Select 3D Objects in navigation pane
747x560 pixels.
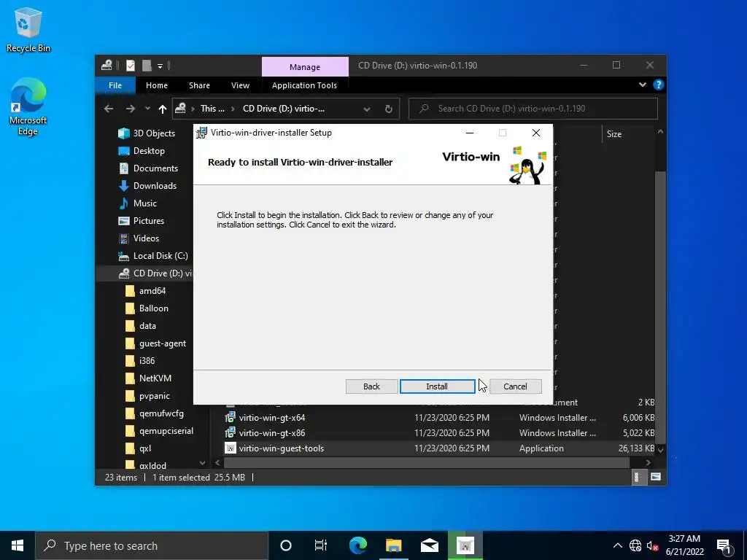click(x=147, y=133)
